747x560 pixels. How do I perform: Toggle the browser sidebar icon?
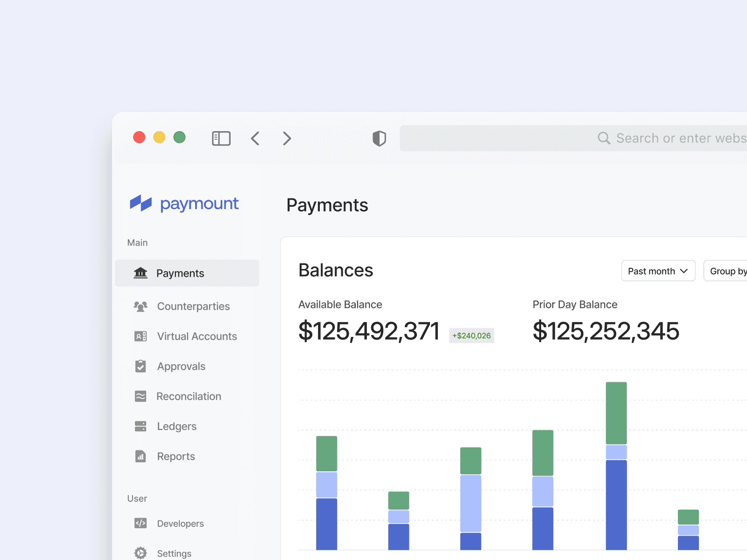tap(221, 138)
